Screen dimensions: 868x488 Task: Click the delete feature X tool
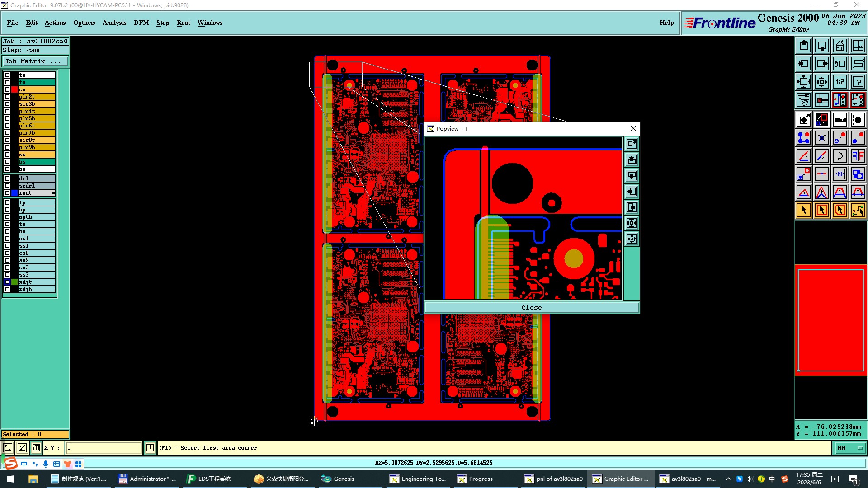click(821, 138)
